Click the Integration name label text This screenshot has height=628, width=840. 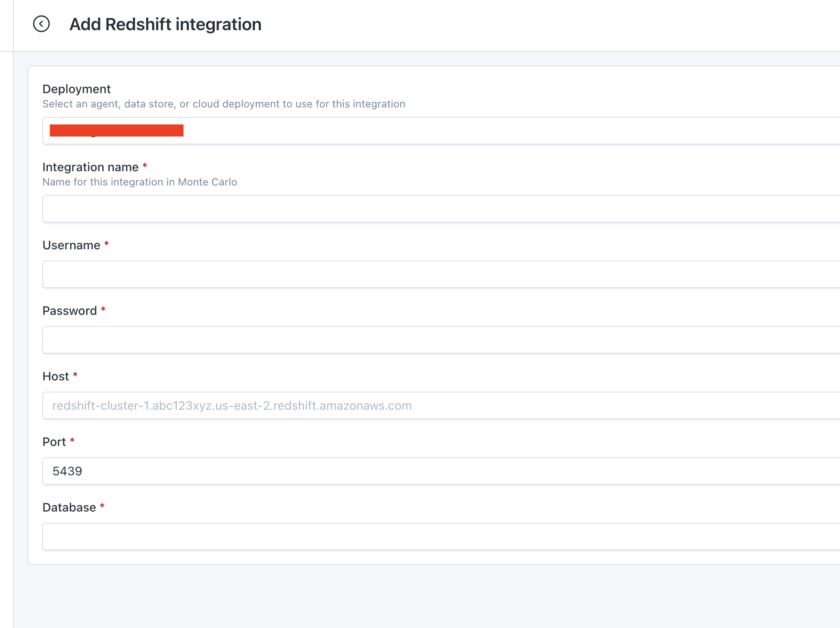pos(91,167)
